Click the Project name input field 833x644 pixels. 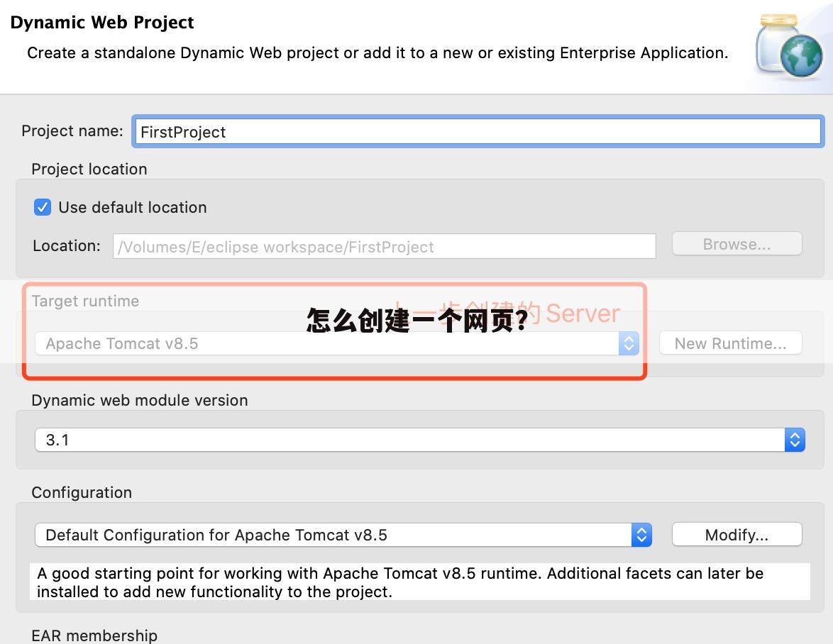pyautogui.click(x=478, y=131)
